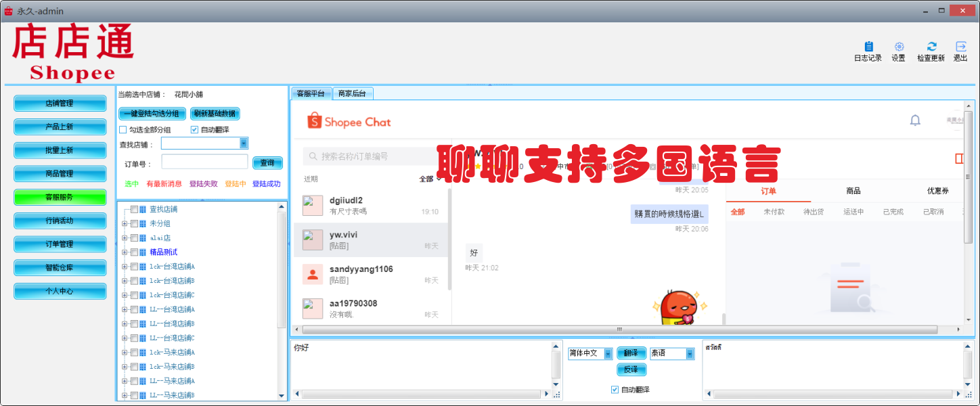Click the grid icon beside LL--马来店铺A
Image resolution: width=980 pixels, height=406 pixels.
tap(143, 381)
